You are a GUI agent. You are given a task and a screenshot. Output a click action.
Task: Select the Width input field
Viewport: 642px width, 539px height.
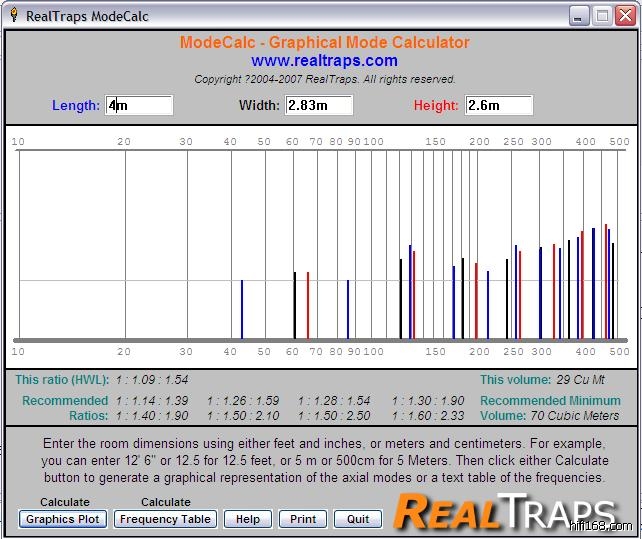pos(319,105)
